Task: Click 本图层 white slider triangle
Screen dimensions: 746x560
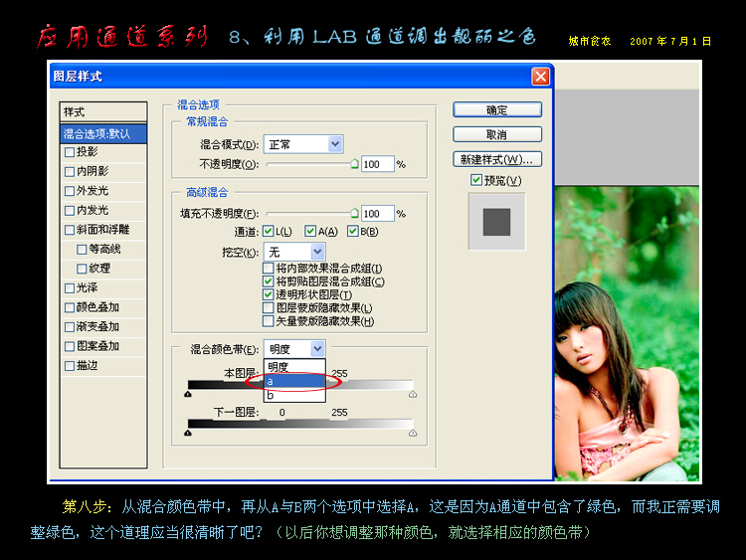Action: (x=413, y=395)
